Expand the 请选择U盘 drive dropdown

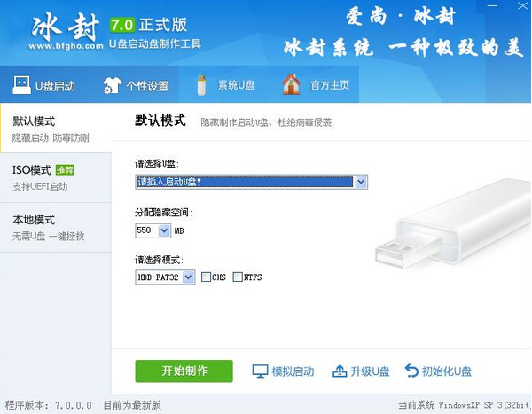coord(361,182)
